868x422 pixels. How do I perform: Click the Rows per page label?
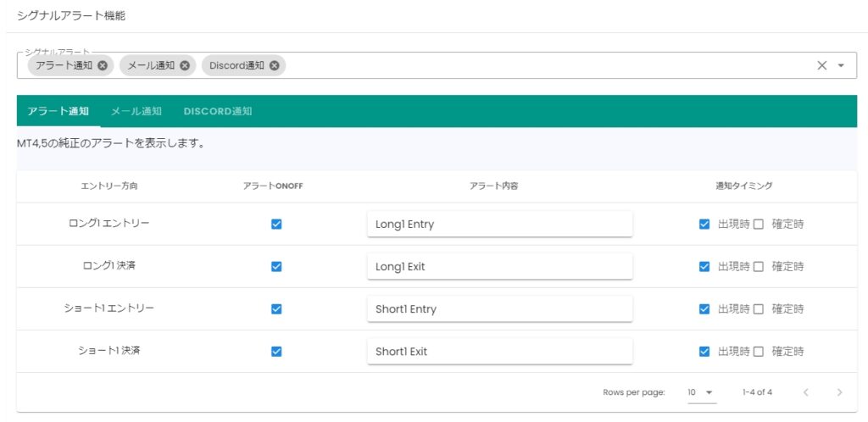click(x=634, y=392)
